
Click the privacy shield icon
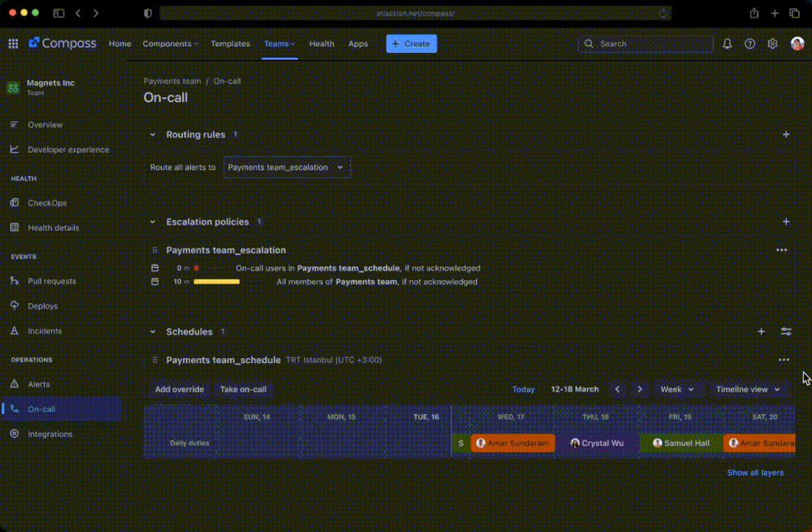click(x=148, y=14)
